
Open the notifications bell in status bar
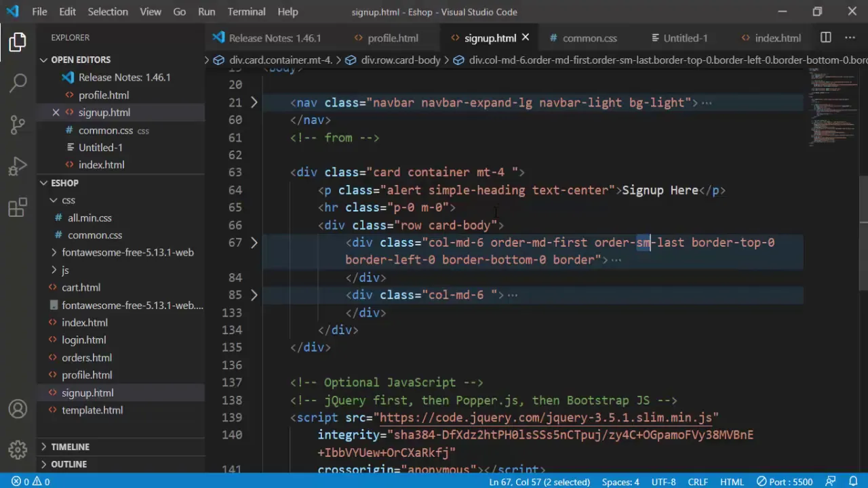point(853,482)
